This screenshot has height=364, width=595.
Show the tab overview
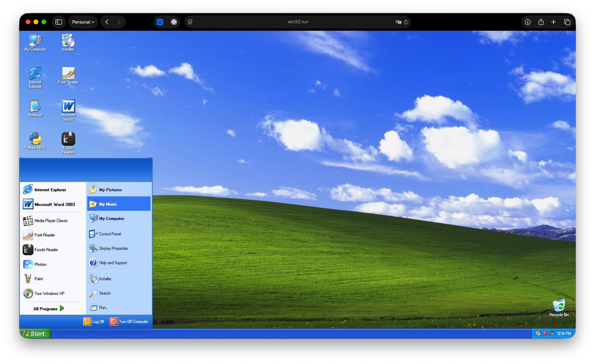pyautogui.click(x=567, y=22)
